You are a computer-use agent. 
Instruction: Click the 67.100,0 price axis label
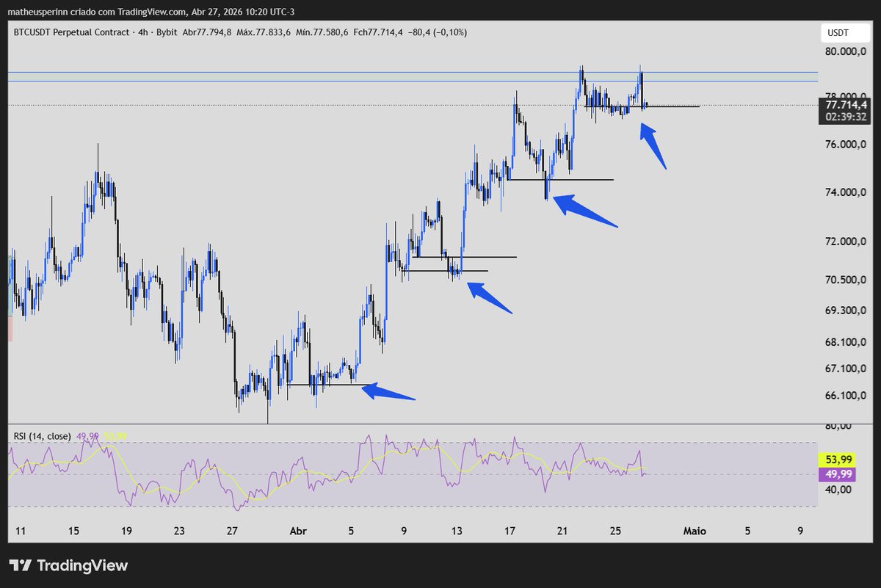tap(844, 369)
